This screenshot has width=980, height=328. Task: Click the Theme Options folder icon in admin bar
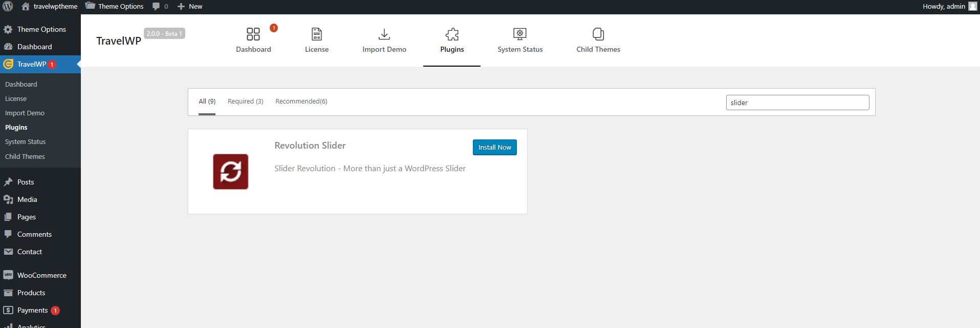tap(90, 6)
